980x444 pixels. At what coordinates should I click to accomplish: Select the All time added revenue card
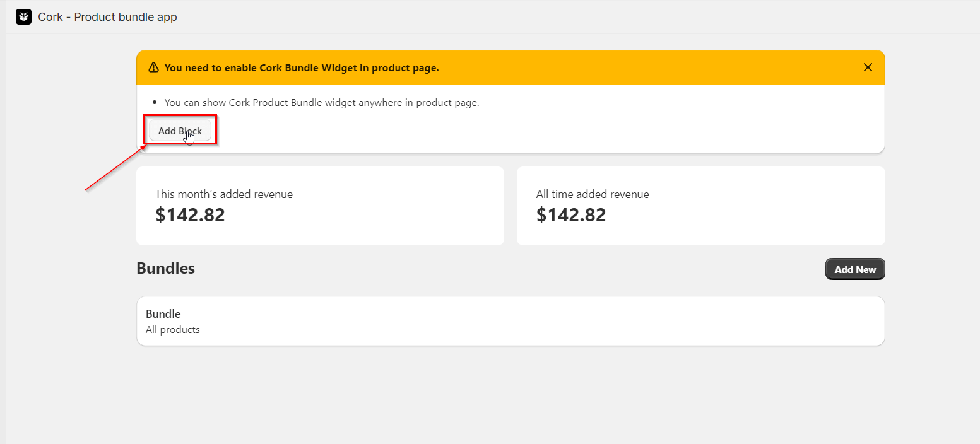(701, 206)
